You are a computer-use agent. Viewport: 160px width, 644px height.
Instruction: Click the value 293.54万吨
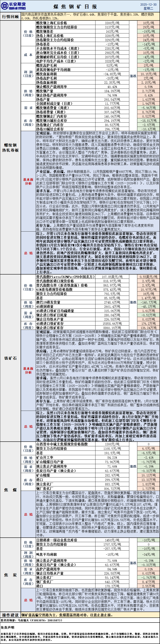(112, 99)
